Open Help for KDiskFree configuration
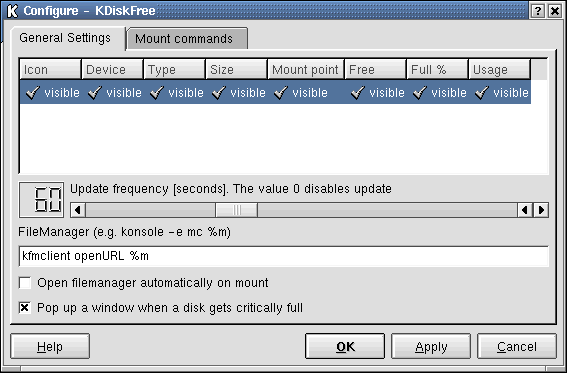Image resolution: width=567 pixels, height=373 pixels. [50, 346]
